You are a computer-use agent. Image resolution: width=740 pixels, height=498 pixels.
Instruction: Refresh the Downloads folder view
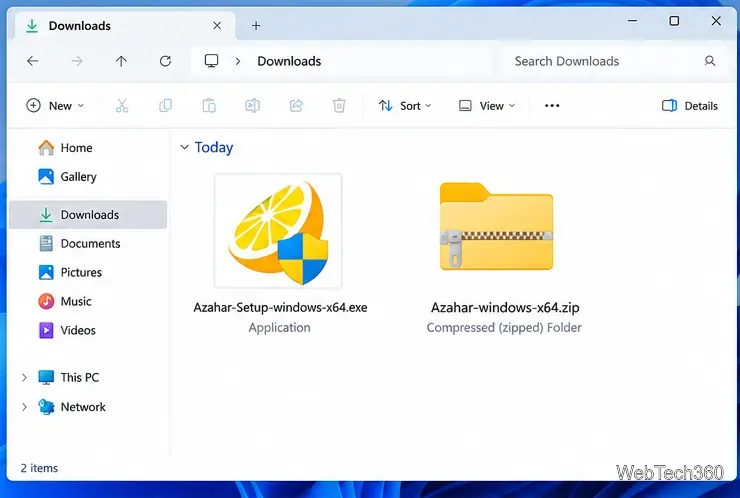click(x=165, y=61)
